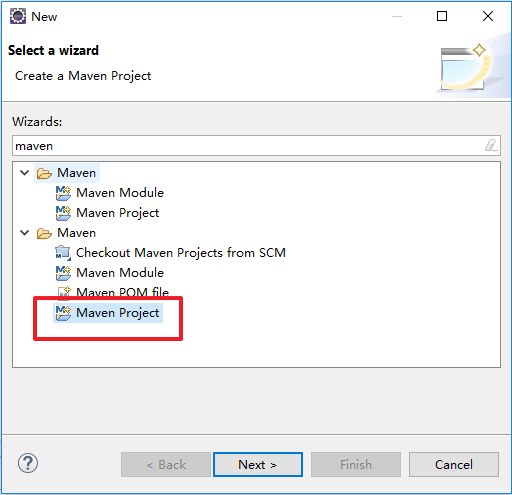
Task: Select Maven Module under first Maven folder
Action: (120, 193)
